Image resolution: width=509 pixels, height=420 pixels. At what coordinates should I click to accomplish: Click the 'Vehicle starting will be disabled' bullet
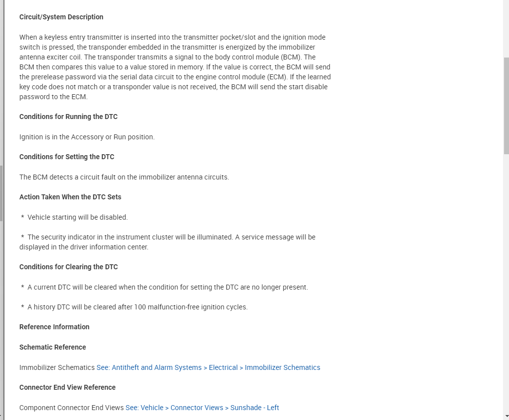77,217
